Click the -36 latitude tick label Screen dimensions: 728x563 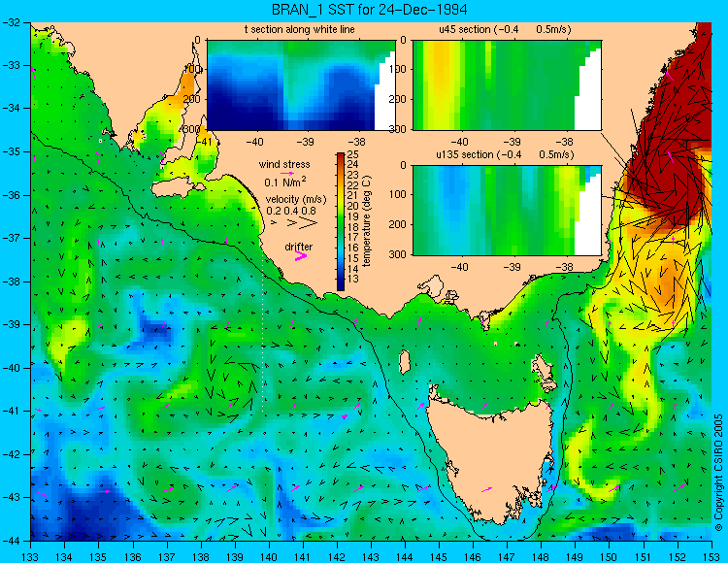click(x=10, y=195)
